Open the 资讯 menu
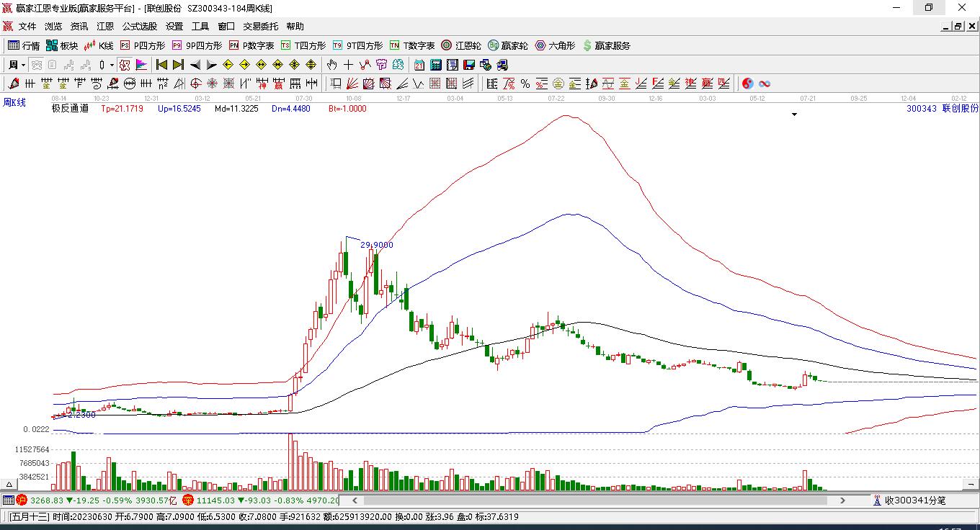 [79, 27]
